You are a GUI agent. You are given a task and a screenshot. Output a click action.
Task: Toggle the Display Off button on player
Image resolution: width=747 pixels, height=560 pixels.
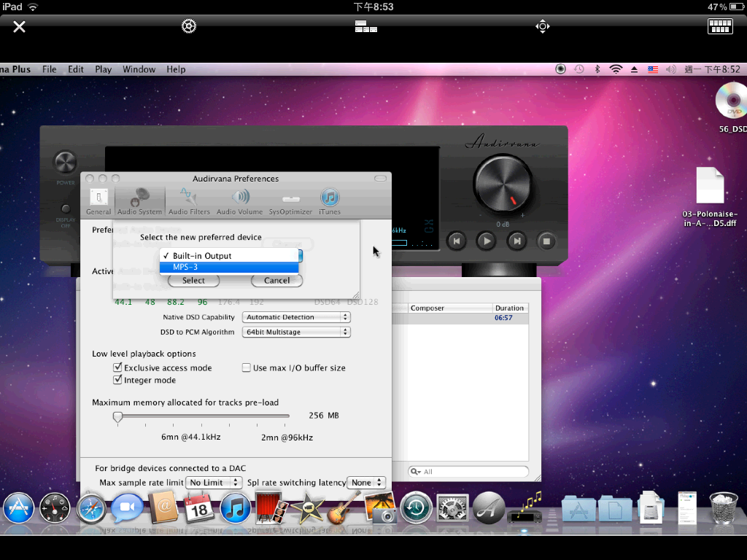point(66,209)
